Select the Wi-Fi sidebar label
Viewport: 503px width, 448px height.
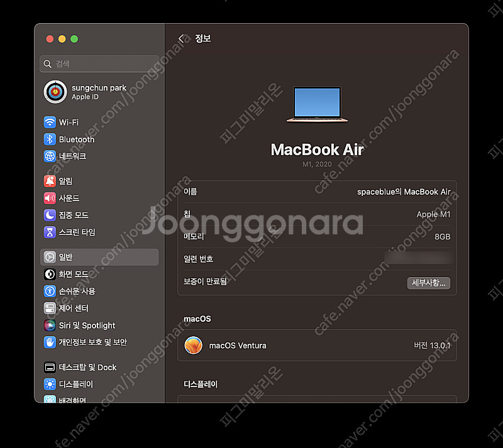coord(69,122)
